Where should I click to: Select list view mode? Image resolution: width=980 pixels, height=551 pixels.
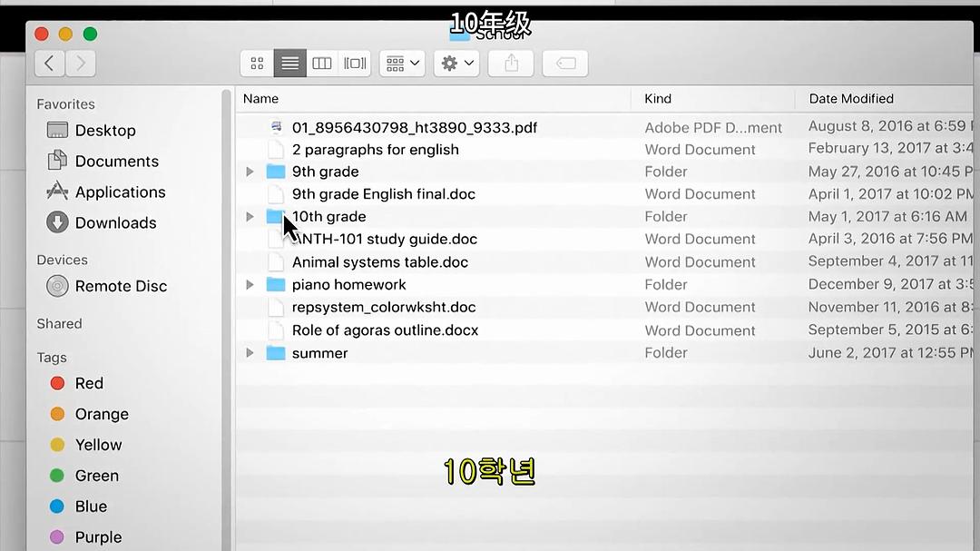(289, 64)
